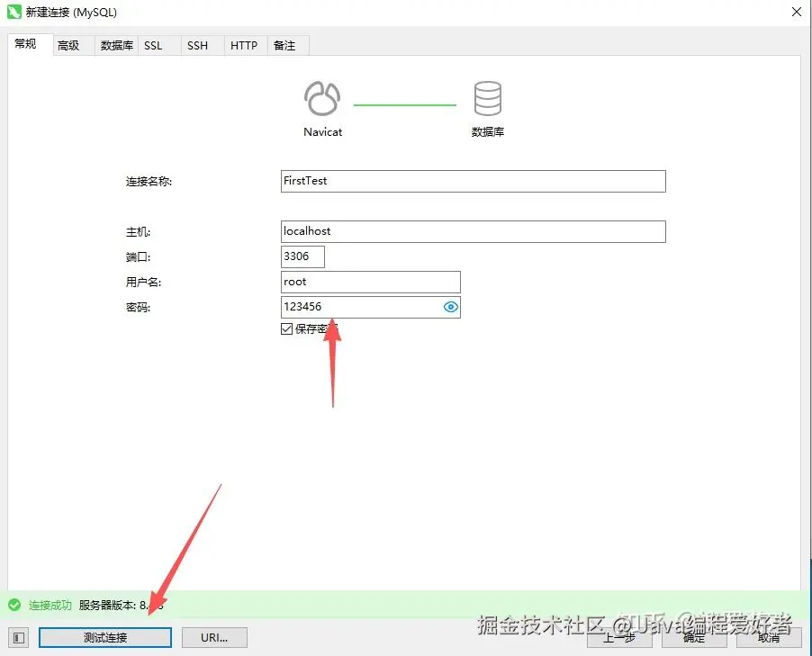Click the Navicat title bar app icon
The image size is (812, 656).
14,12
